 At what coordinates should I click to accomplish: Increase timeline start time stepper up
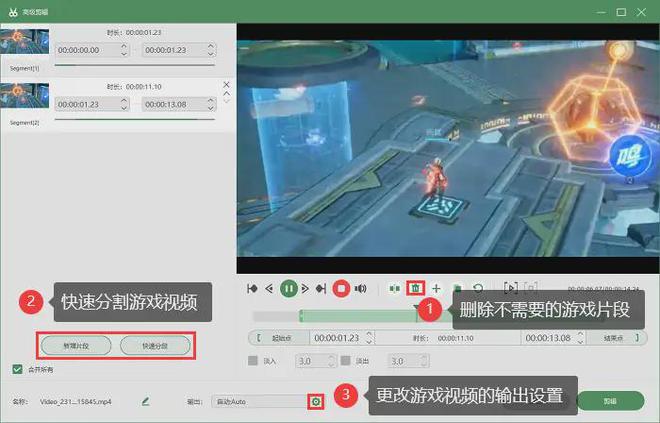coord(370,334)
